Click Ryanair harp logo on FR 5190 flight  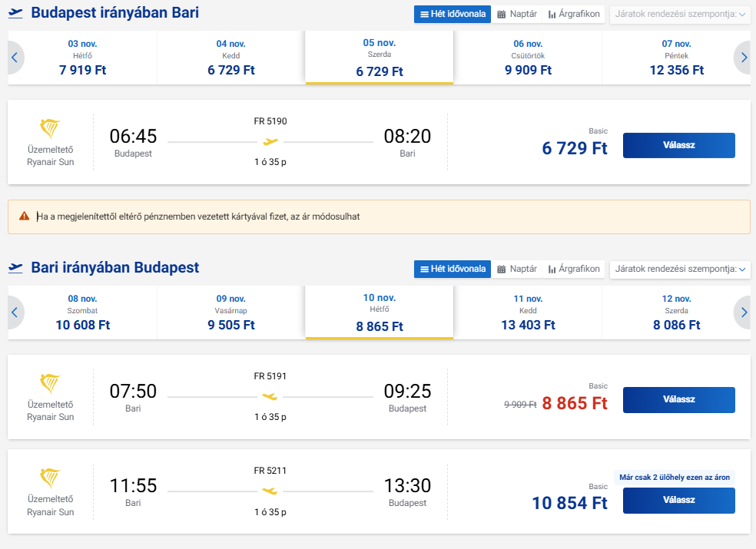pyautogui.click(x=50, y=128)
